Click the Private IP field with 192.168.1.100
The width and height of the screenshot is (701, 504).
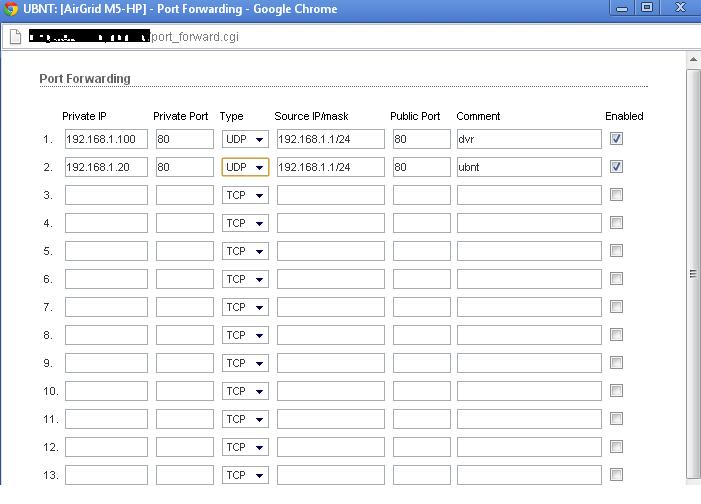(x=106, y=139)
